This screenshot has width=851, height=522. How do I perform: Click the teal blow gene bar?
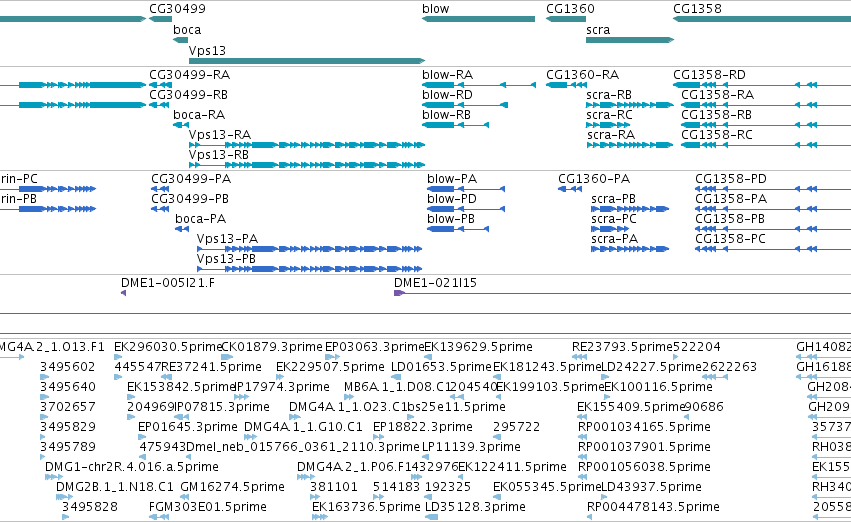tap(478, 19)
